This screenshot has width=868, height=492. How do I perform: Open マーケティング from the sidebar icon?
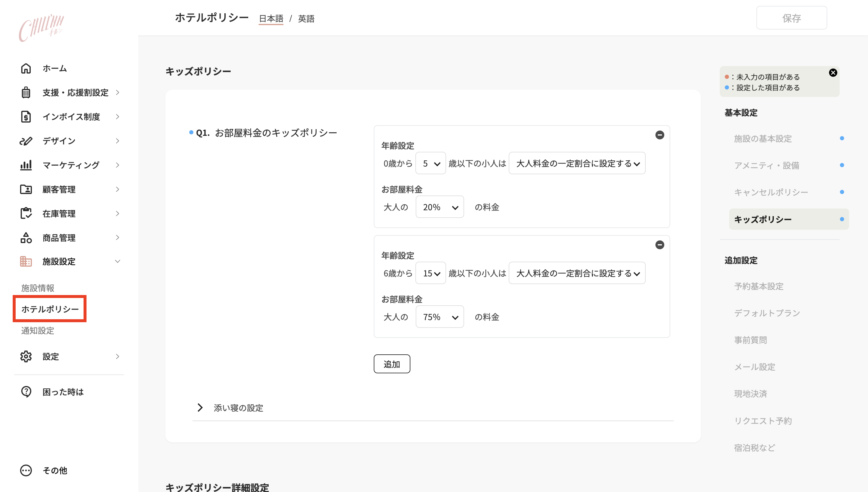coord(26,165)
